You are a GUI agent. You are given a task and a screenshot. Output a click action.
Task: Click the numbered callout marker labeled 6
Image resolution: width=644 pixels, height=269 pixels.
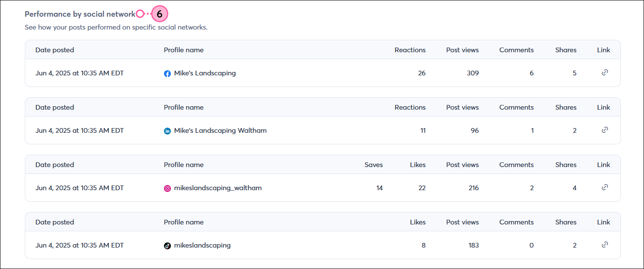(160, 14)
